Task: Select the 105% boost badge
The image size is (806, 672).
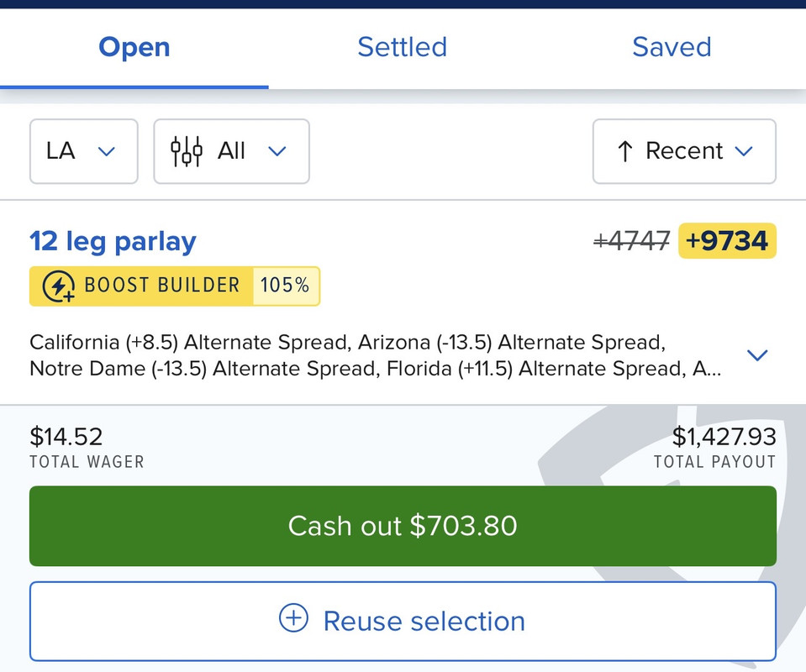Action: click(285, 286)
